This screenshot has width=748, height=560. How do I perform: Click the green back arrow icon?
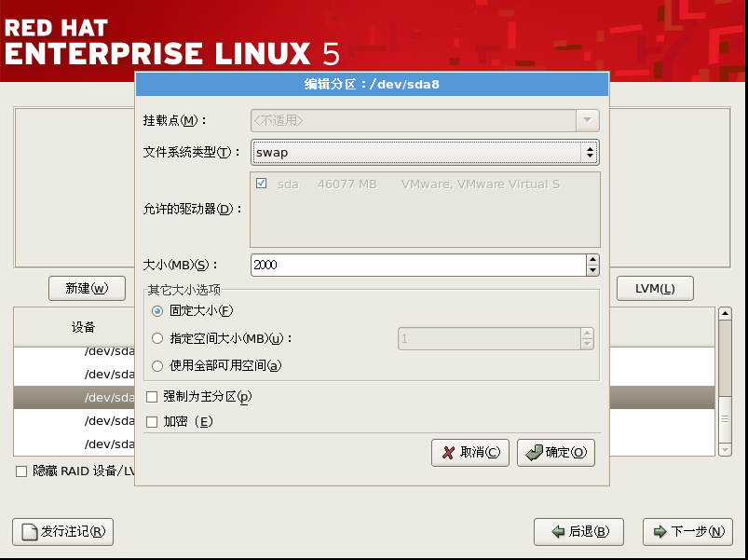(558, 531)
